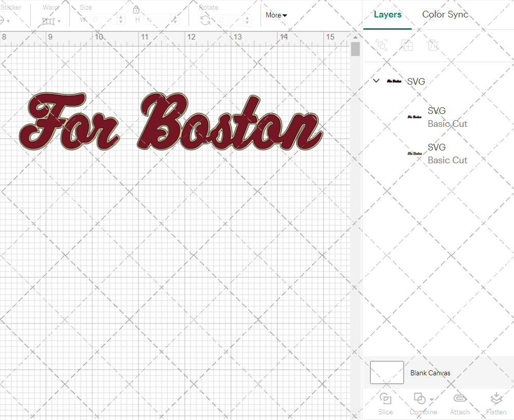The image size is (514, 420).
Task: Switch to the Layers tab
Action: coord(388,15)
